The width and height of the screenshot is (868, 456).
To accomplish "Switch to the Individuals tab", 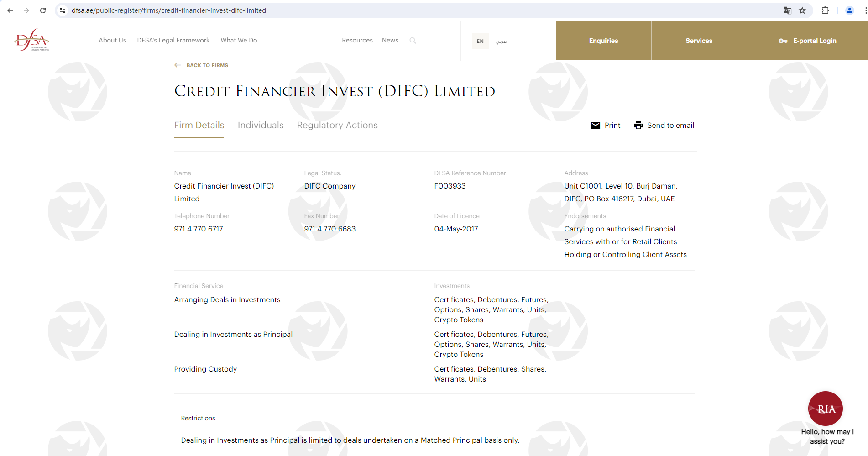I will pyautogui.click(x=260, y=126).
